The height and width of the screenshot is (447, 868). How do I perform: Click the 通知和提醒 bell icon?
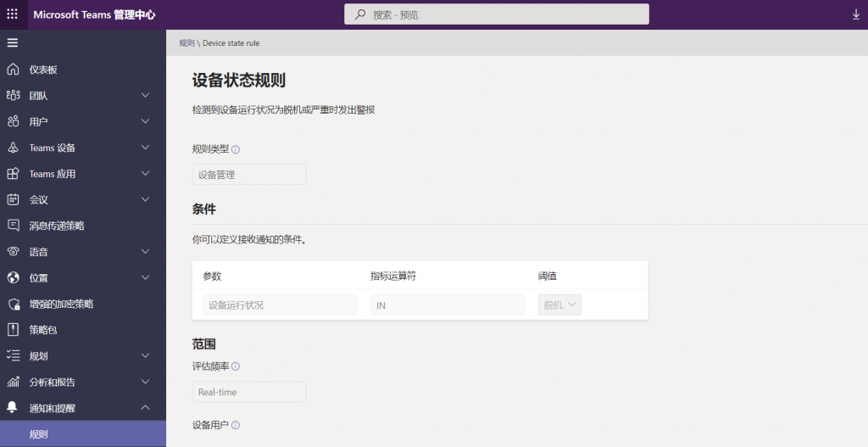coord(12,408)
